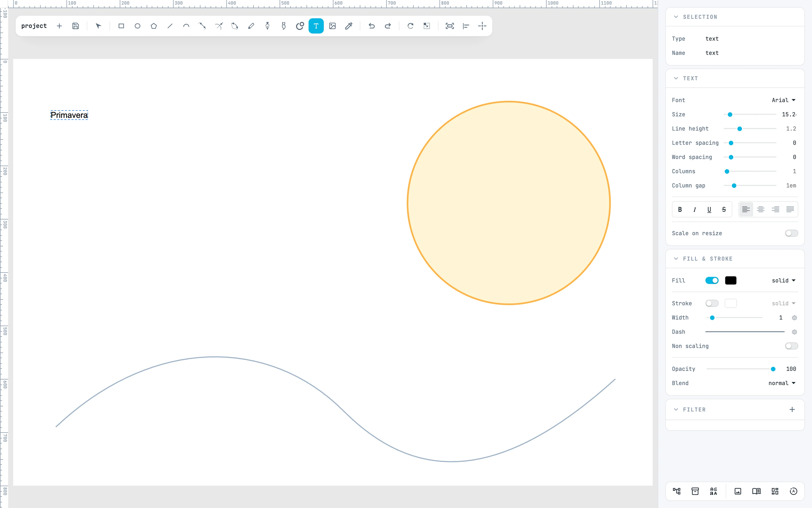This screenshot has height=508, width=812.
Task: Disable the Fill toggle
Action: (712, 280)
